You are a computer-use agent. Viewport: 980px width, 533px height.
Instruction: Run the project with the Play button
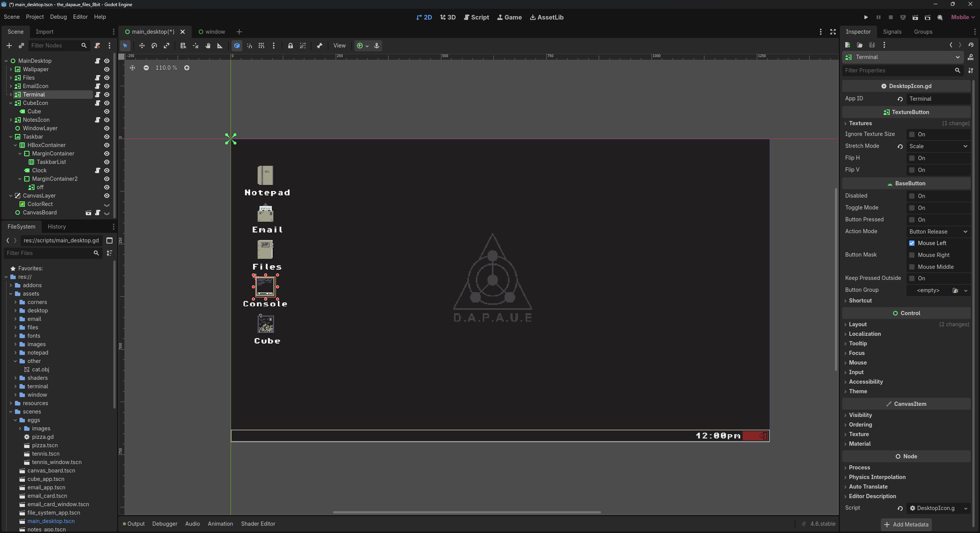866,17
